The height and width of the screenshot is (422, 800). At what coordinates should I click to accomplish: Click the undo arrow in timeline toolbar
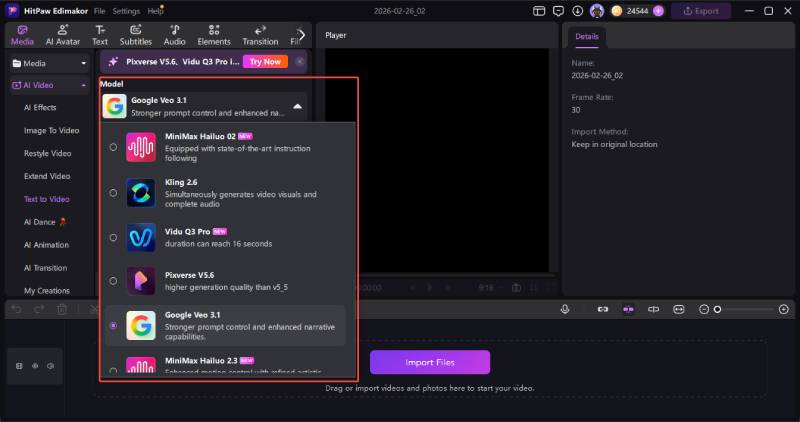tap(16, 310)
